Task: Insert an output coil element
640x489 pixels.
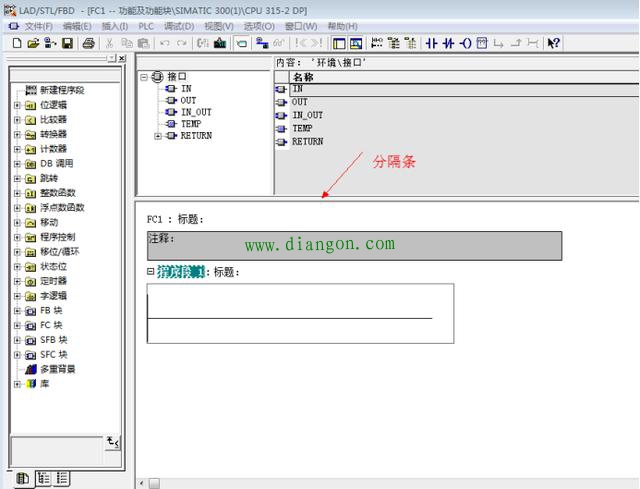Action: [466, 43]
